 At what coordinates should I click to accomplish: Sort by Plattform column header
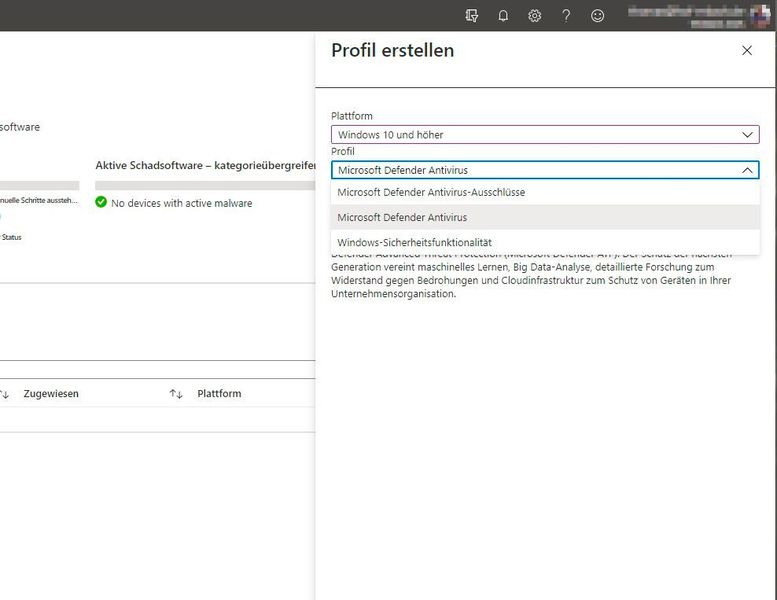tap(219, 394)
